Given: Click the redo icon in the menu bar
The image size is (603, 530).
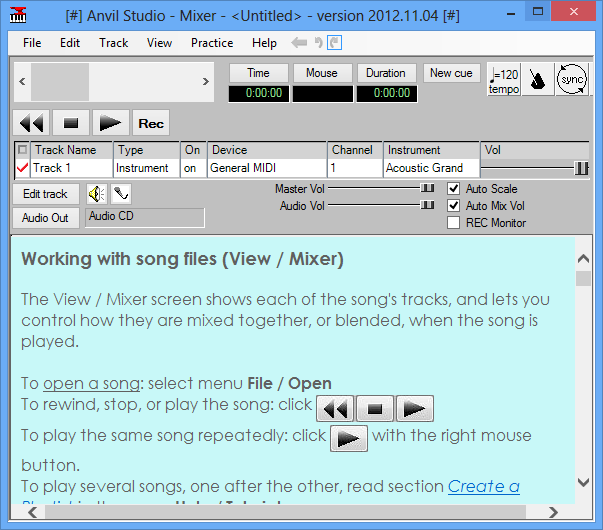Looking at the screenshot, I should tap(335, 43).
